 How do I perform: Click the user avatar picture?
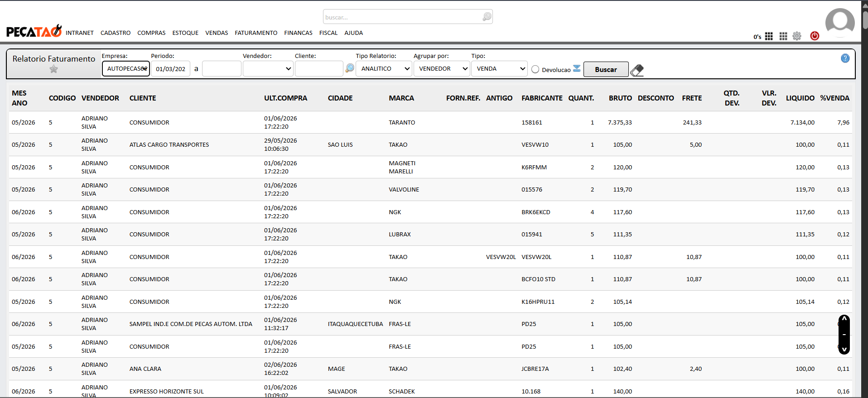pyautogui.click(x=840, y=23)
